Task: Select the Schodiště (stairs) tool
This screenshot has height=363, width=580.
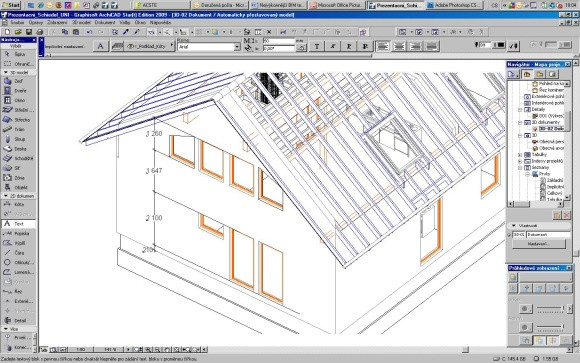Action: tap(18, 158)
